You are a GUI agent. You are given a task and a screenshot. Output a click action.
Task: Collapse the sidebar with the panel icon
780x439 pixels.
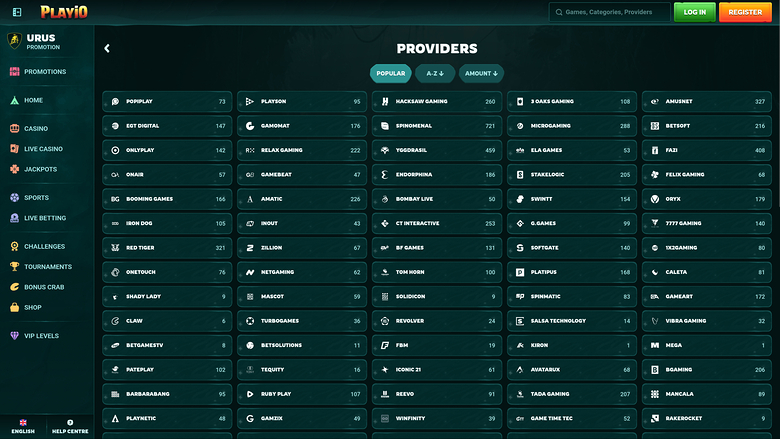point(17,12)
